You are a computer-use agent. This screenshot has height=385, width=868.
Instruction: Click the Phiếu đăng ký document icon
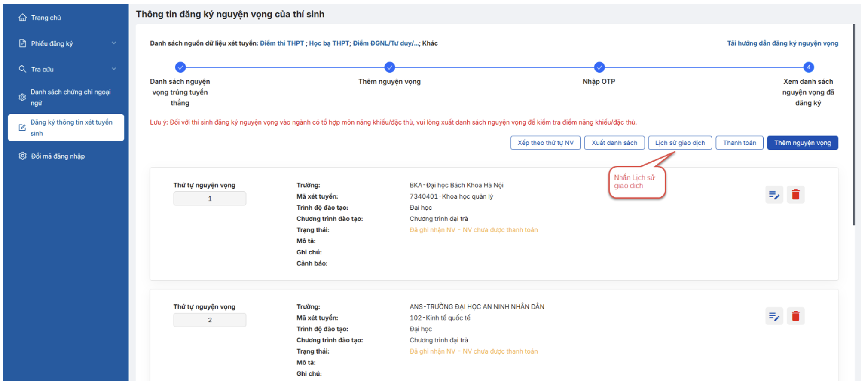pos(22,43)
